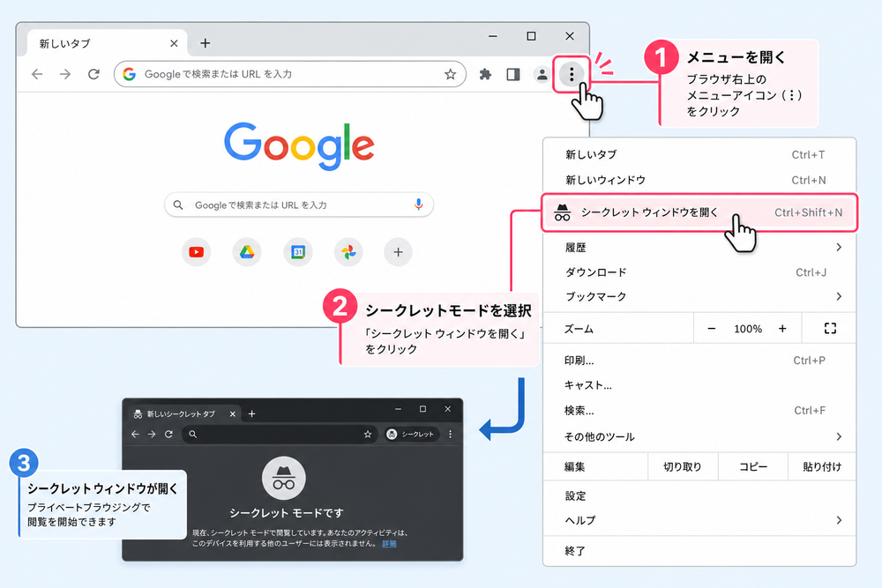The image size is (882, 588).
Task: Open the Google Photos shortcut
Action: pyautogui.click(x=348, y=252)
